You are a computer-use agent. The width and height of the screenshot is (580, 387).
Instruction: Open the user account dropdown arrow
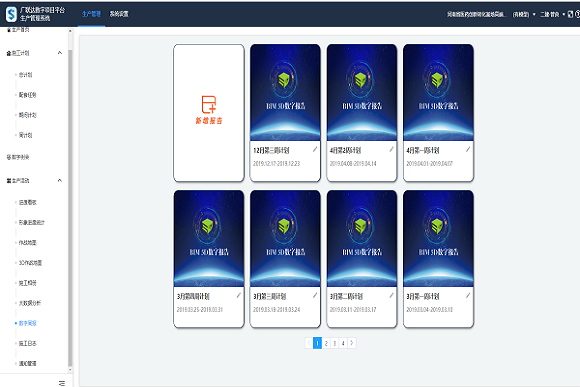[x=564, y=14]
